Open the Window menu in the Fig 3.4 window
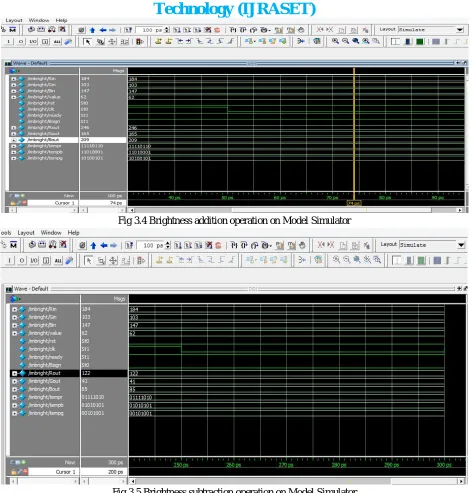Image resolution: width=473 pixels, height=493 pixels. [39, 20]
